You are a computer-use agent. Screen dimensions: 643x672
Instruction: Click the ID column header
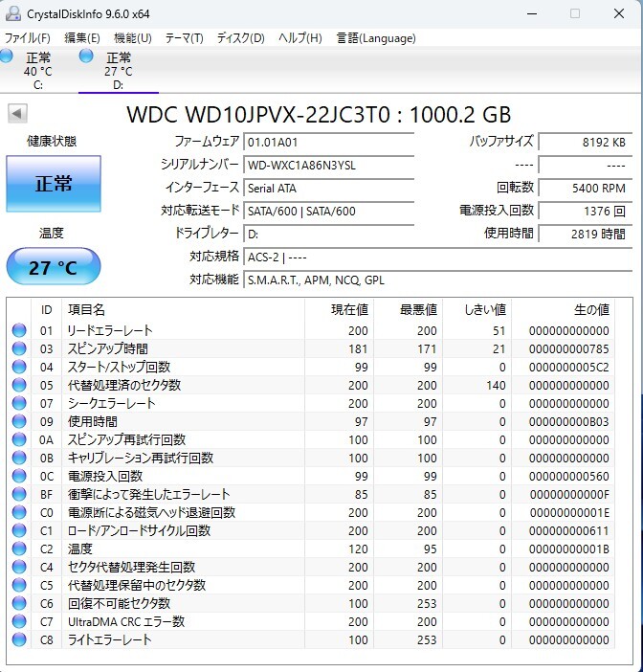click(x=46, y=309)
